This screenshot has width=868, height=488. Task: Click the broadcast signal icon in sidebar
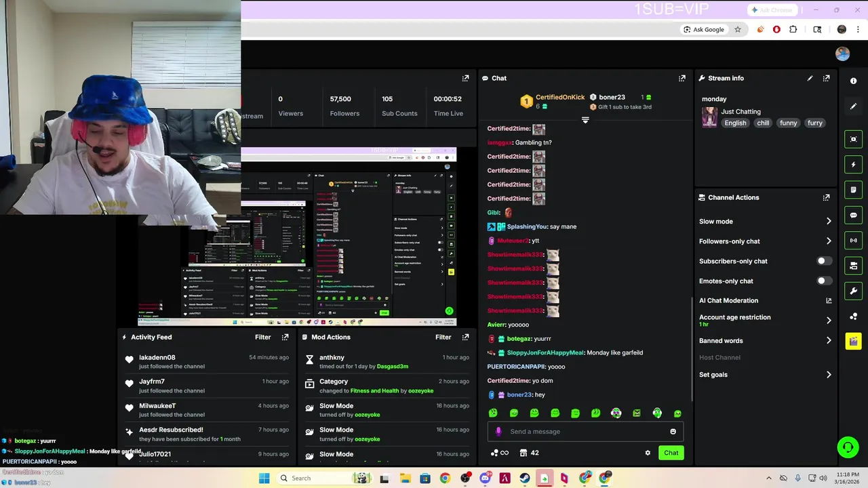[853, 240]
